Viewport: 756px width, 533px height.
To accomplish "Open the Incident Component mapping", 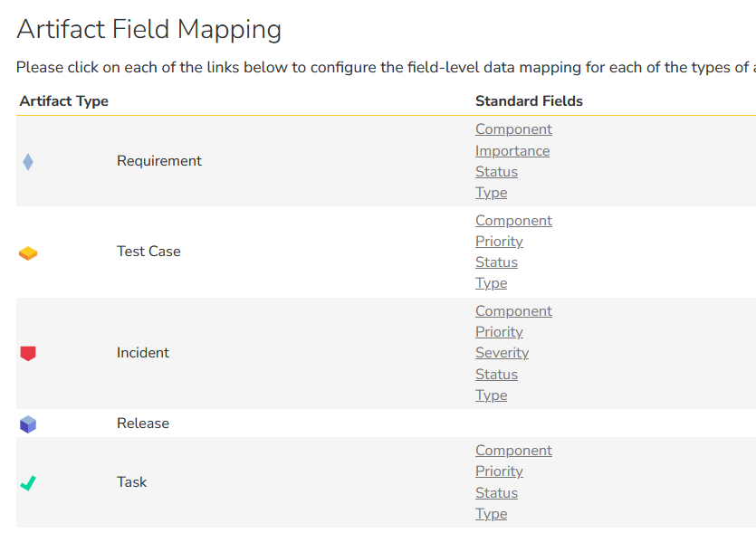I will (513, 310).
